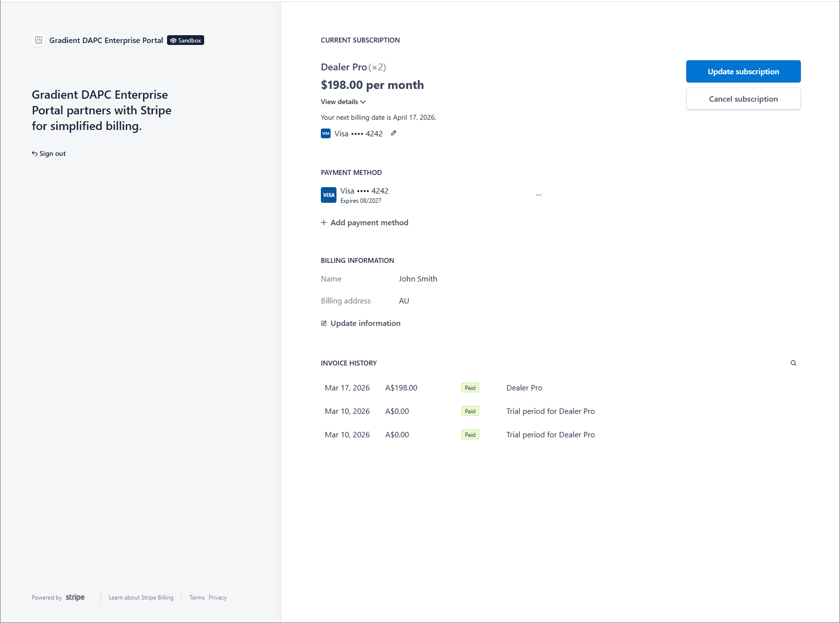The width and height of the screenshot is (840, 623).
Task: Click the Add payment method link
Action: [369, 222]
